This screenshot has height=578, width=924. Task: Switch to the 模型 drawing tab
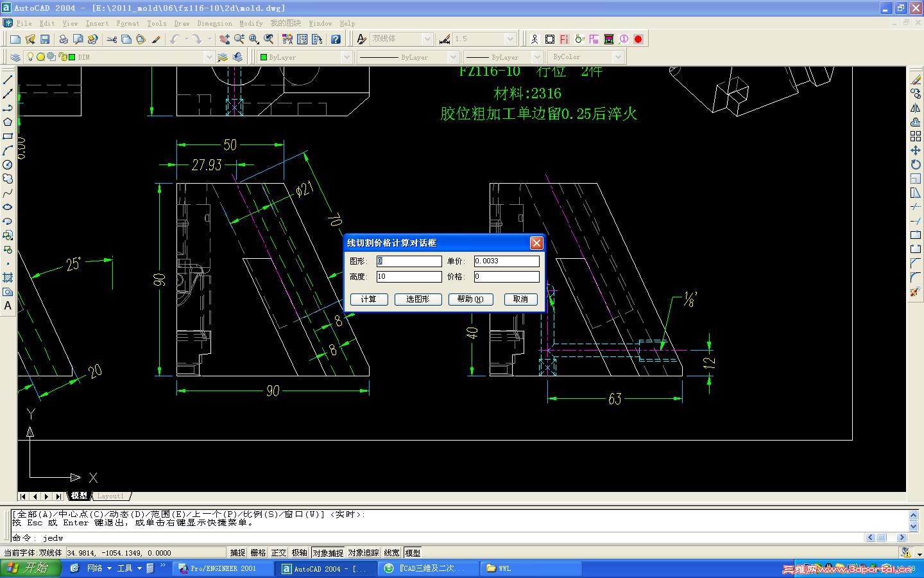tap(79, 496)
